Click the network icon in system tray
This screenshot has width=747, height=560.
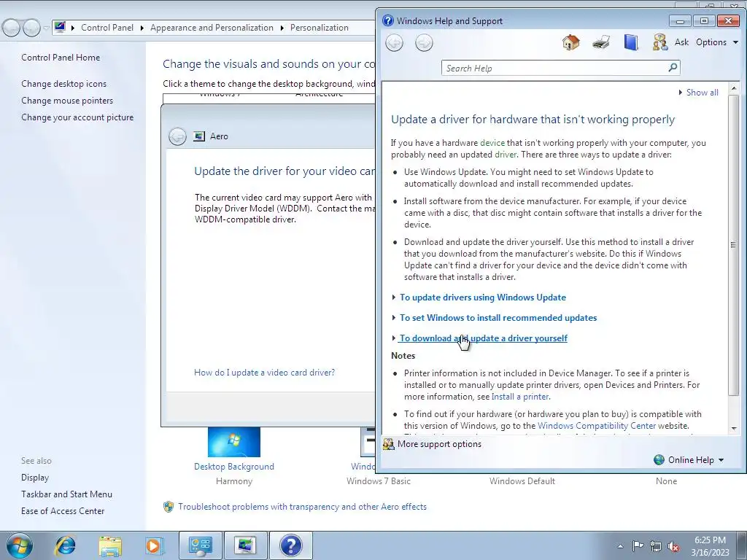point(656,546)
